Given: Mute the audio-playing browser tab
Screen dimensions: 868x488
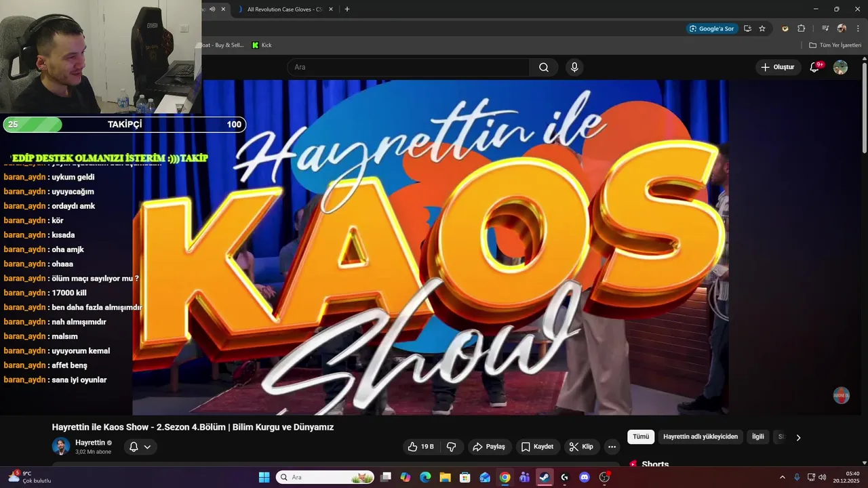Looking at the screenshot, I should (212, 9).
